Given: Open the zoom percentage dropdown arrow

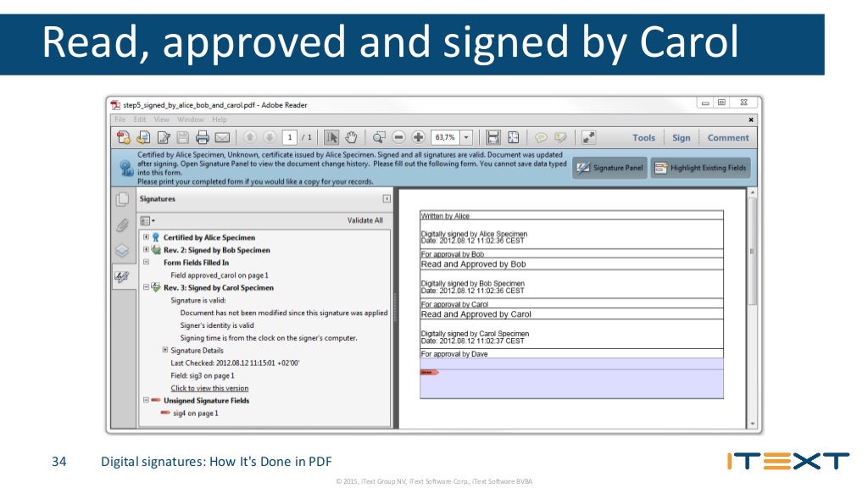Looking at the screenshot, I should coord(467,137).
